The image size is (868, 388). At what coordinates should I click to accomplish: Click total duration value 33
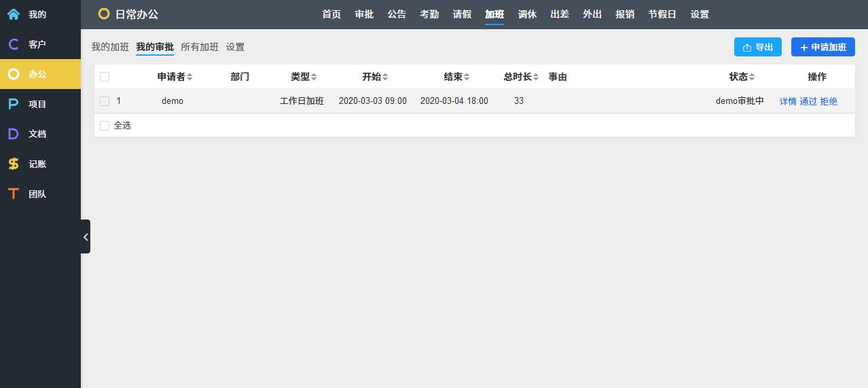point(519,101)
